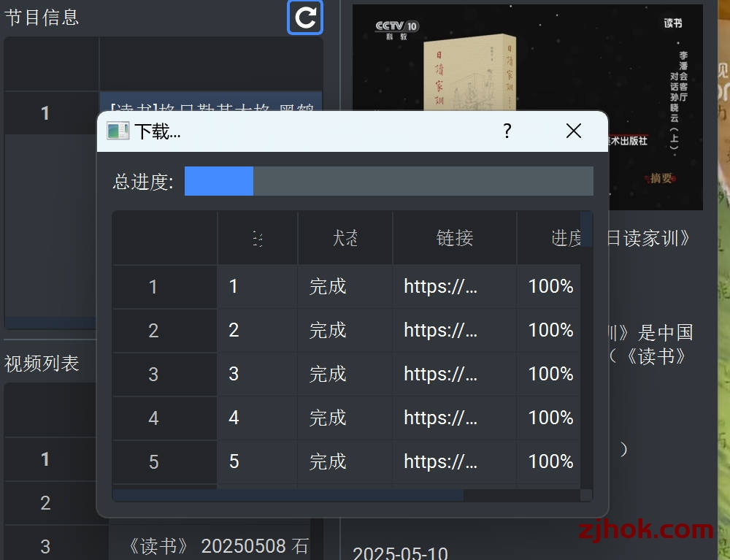The width and height of the screenshot is (730, 560).
Task: Click the 状态 column header
Action: 345,238
